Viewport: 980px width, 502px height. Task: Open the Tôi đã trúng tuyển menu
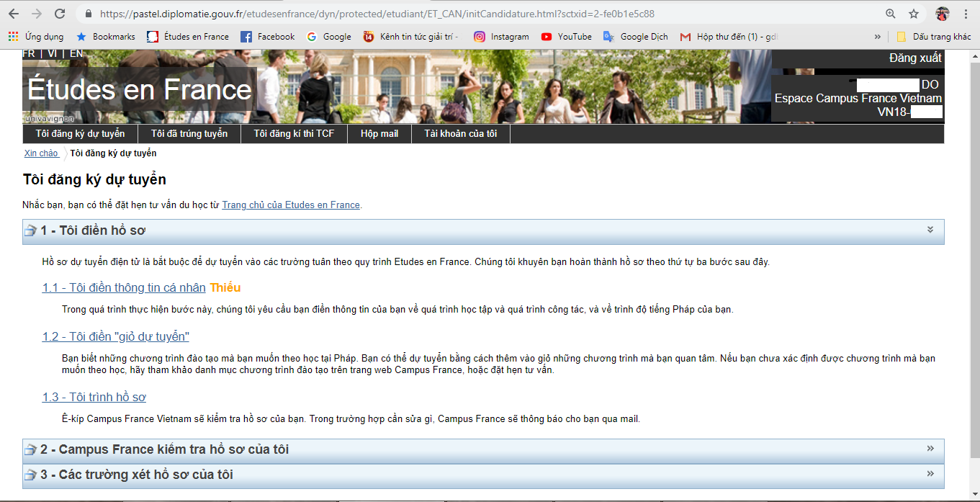[189, 134]
